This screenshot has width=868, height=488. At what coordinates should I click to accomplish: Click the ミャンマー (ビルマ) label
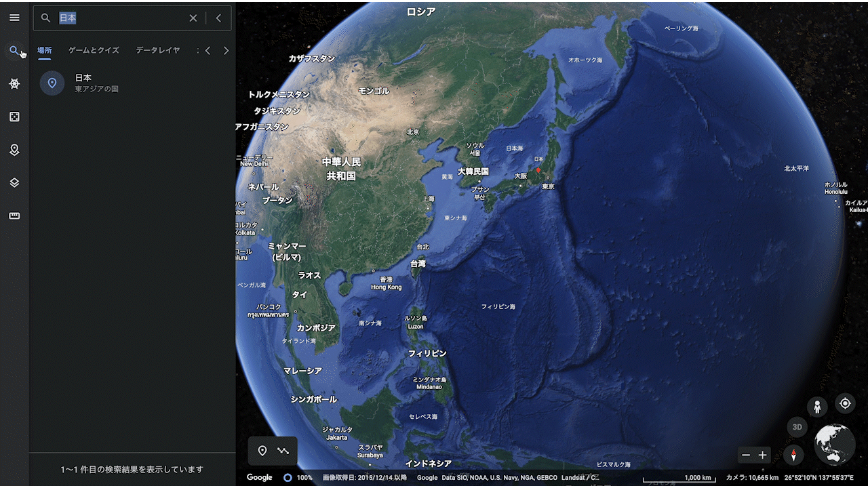coord(287,251)
